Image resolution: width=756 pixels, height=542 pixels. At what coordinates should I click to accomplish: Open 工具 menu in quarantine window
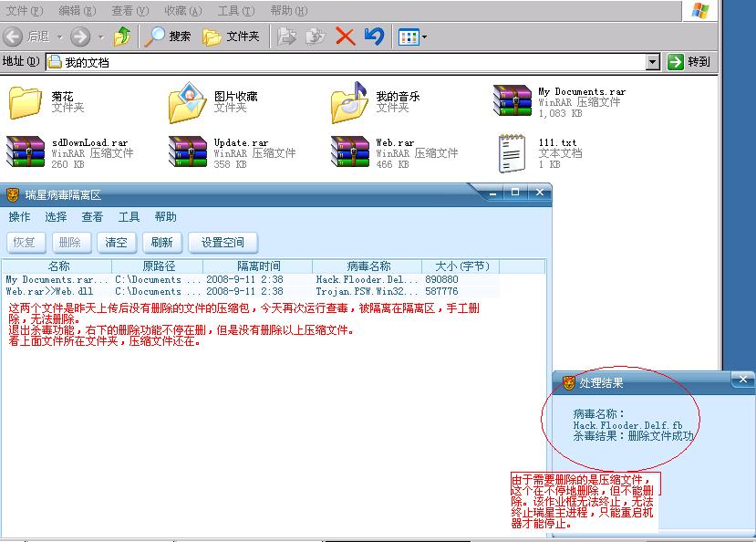[x=129, y=216]
